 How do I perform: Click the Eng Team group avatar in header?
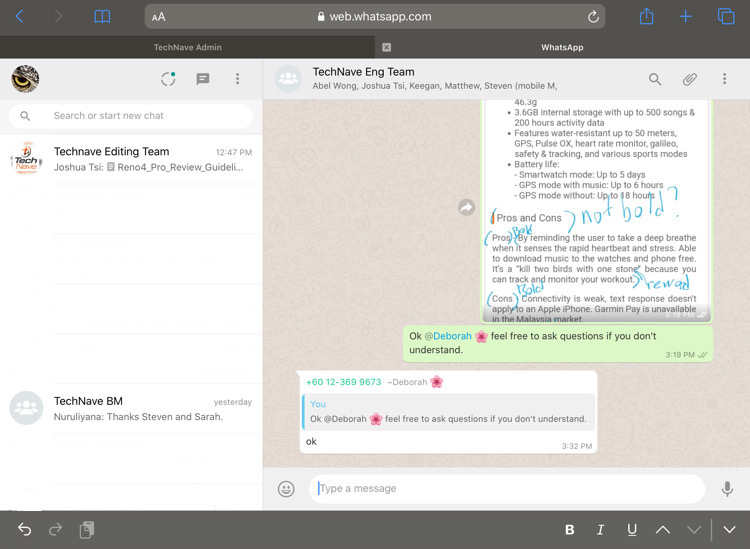[x=288, y=79]
